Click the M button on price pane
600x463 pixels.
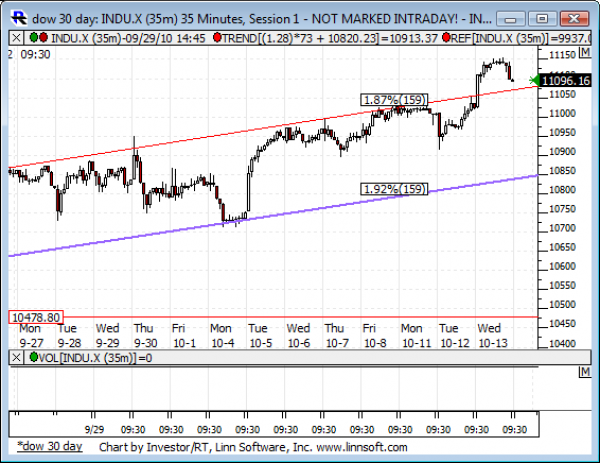click(585, 52)
